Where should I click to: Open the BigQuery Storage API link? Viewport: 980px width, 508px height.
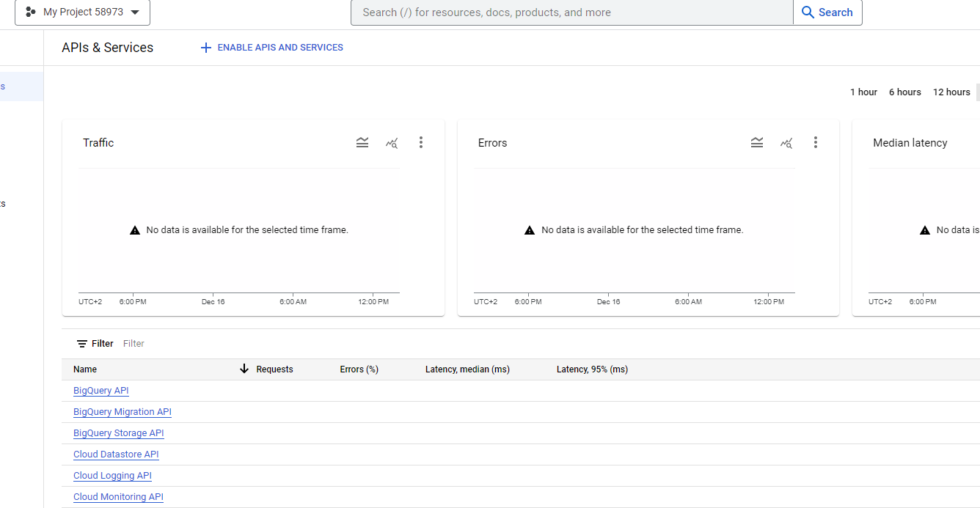tap(119, 433)
